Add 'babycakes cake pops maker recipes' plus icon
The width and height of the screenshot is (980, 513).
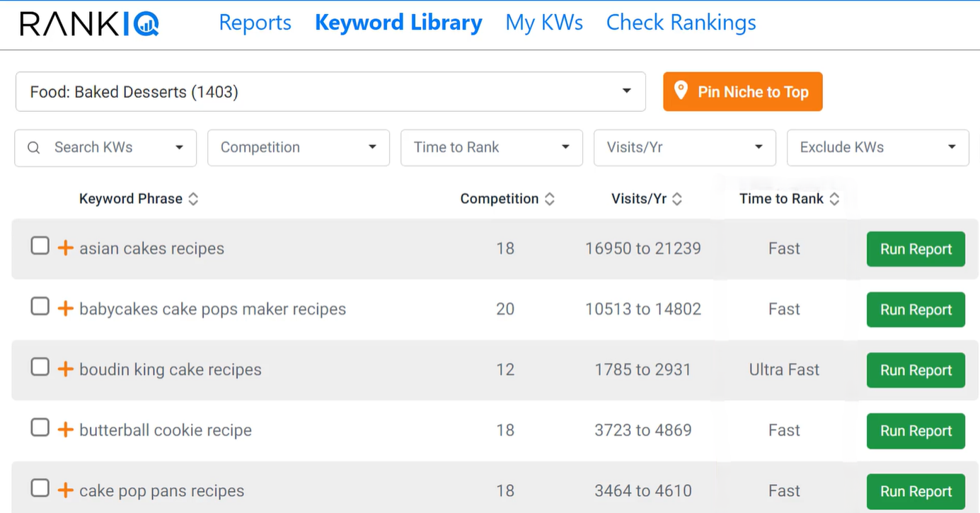tap(65, 309)
